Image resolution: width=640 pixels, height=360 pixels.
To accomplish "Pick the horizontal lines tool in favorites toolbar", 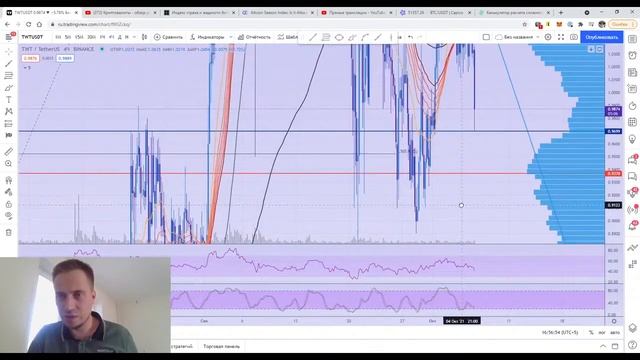I will click(326, 38).
